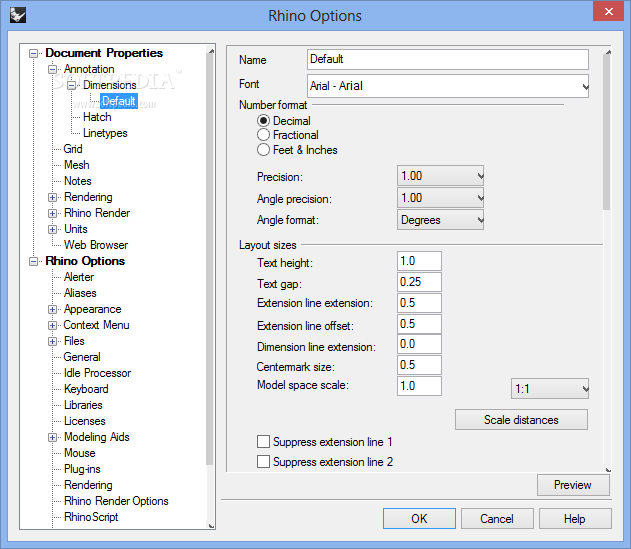Viewport: 631px width, 549px height.
Task: Click the Dimension line extension field
Action: [x=419, y=344]
